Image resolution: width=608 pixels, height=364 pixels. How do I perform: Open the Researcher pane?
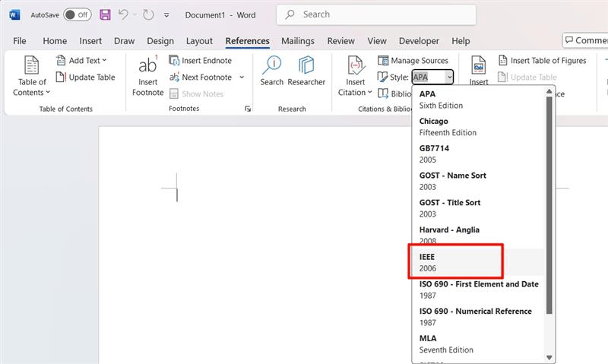(x=306, y=71)
